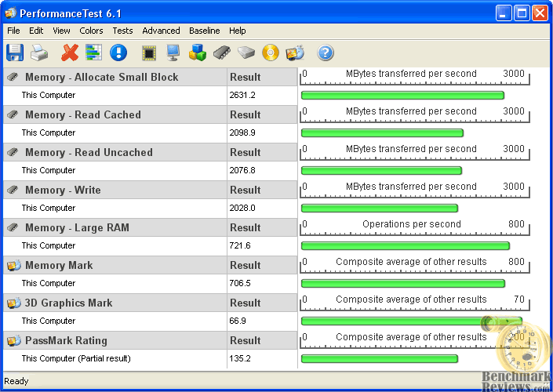
Task: Open the Baseline menu
Action: click(204, 31)
